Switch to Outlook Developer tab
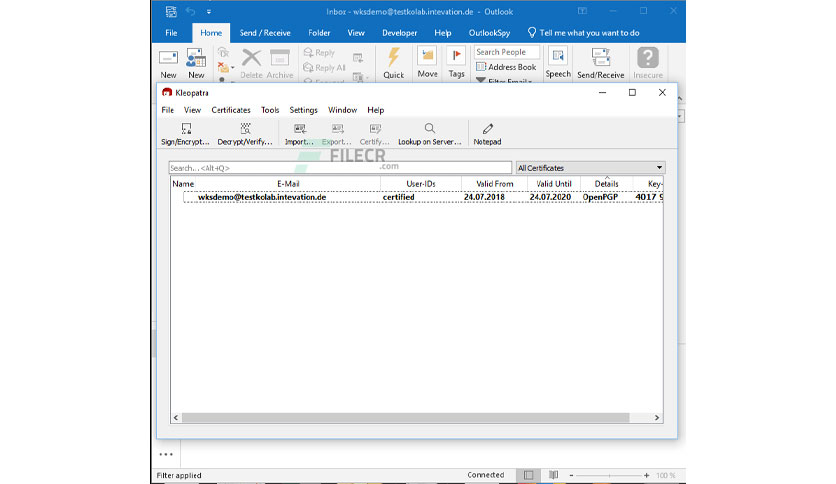 (399, 33)
